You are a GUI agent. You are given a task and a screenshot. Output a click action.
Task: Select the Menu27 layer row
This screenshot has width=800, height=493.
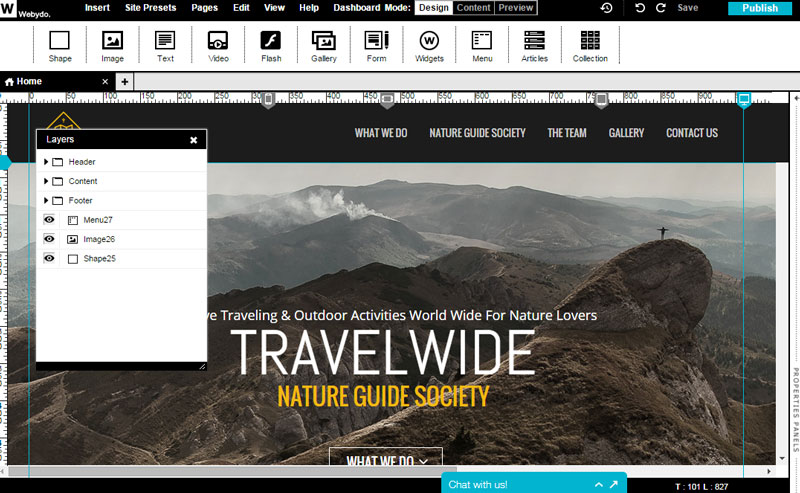coord(121,220)
